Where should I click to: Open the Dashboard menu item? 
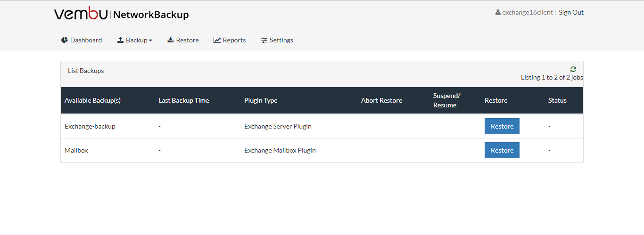(x=82, y=40)
